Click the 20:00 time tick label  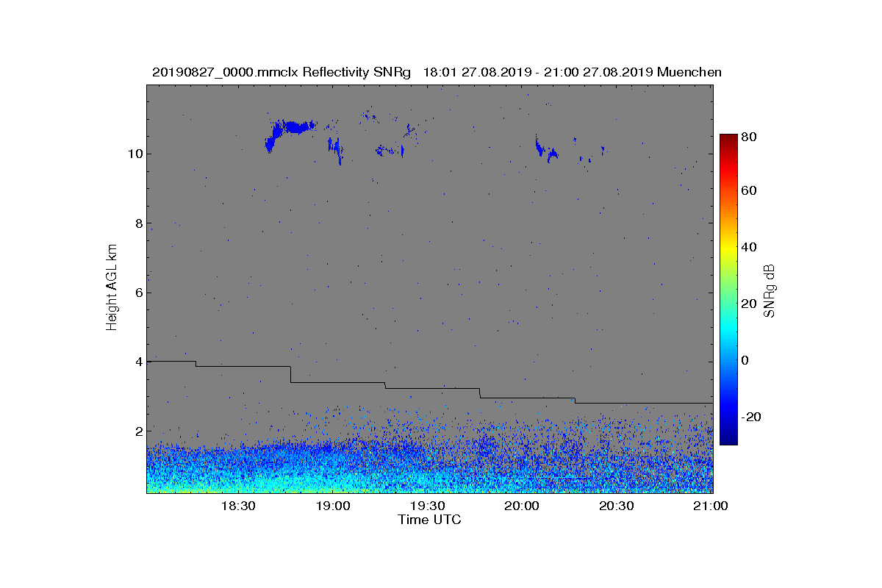522,506
